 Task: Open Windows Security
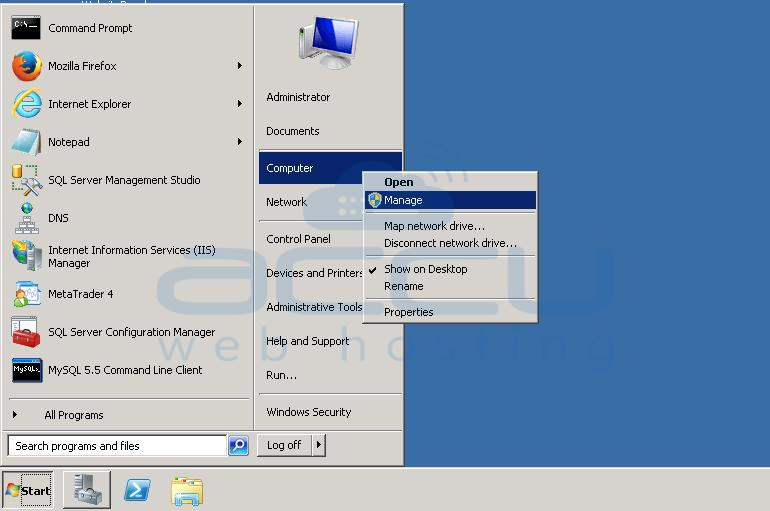point(308,412)
